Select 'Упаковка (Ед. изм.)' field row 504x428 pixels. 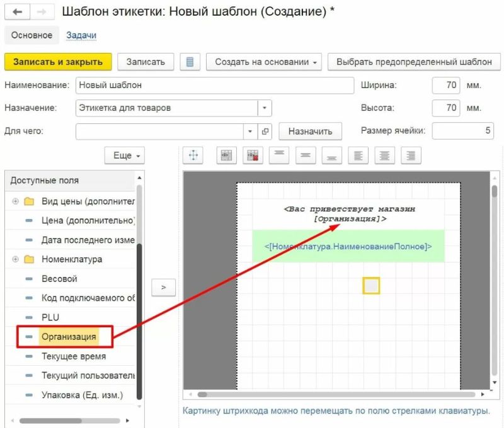(71, 395)
